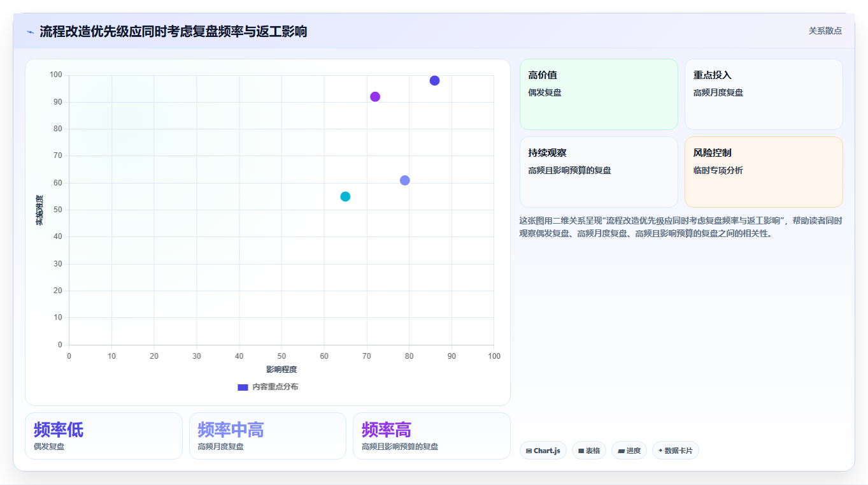Click the description paragraph starting 这张图用二维关系
The height and width of the screenshot is (485, 868).
(x=681, y=227)
